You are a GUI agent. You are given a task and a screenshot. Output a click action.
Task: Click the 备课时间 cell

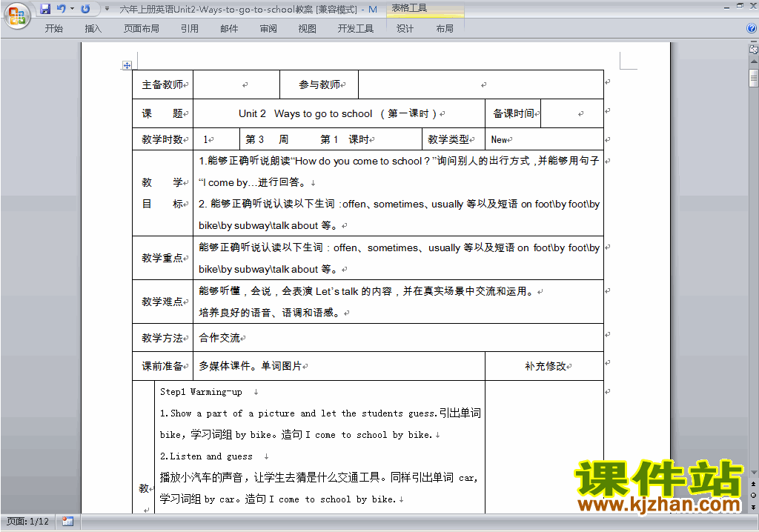coord(513,114)
